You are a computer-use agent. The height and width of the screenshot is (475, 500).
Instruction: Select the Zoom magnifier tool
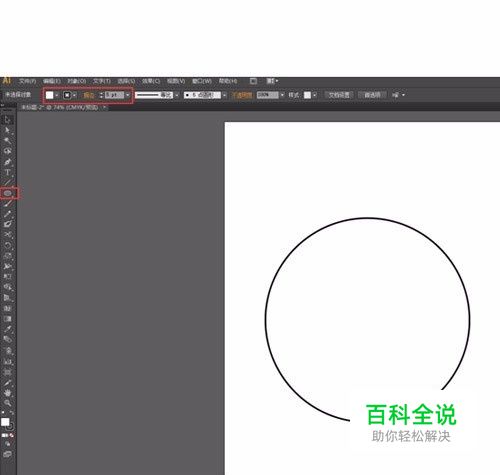[x=7, y=403]
